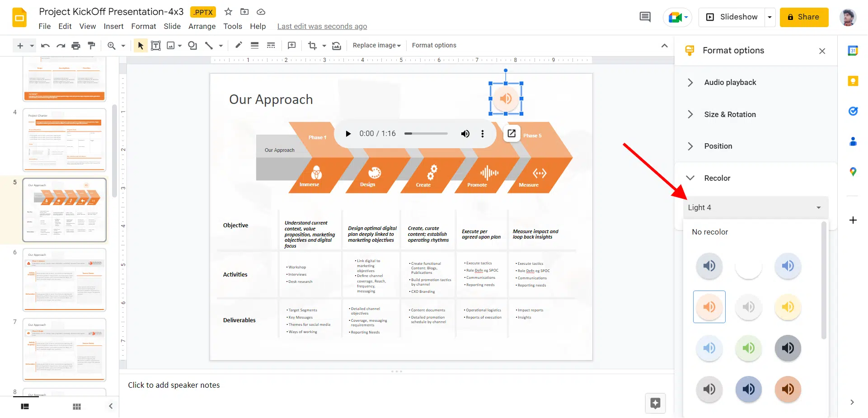The width and height of the screenshot is (868, 418).
Task: Select the text box tool
Action: click(x=155, y=46)
